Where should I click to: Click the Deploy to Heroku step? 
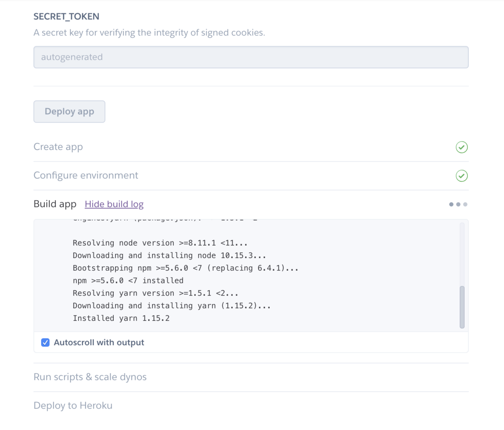[73, 406]
